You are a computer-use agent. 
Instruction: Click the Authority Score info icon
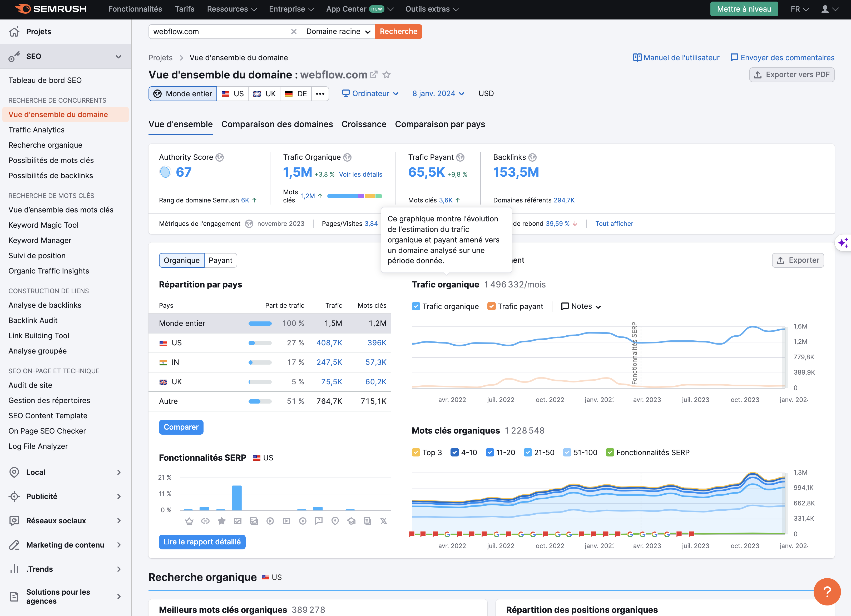click(x=220, y=157)
